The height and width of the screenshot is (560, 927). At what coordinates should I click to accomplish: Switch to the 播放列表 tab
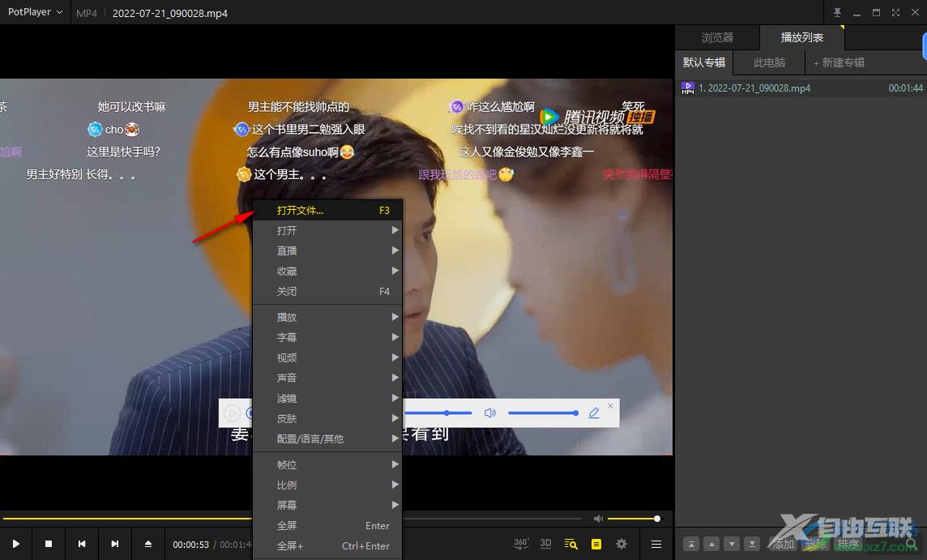tap(802, 38)
